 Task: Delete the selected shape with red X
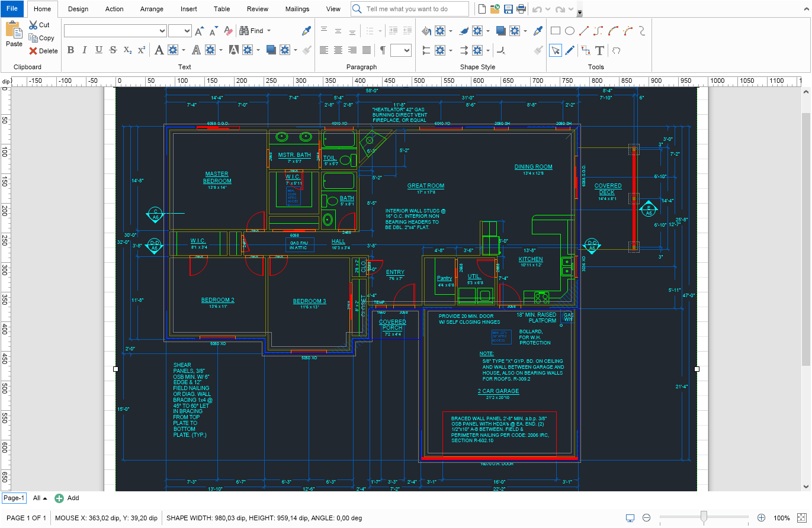pyautogui.click(x=43, y=51)
